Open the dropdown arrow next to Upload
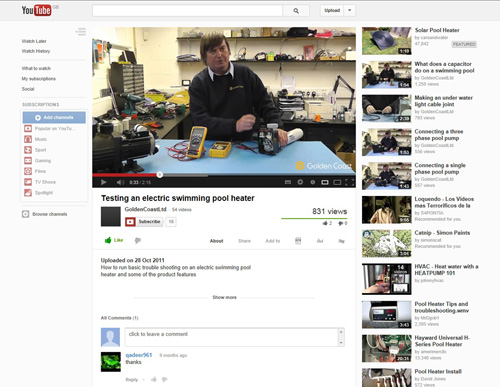500x387 pixels. (350, 10)
